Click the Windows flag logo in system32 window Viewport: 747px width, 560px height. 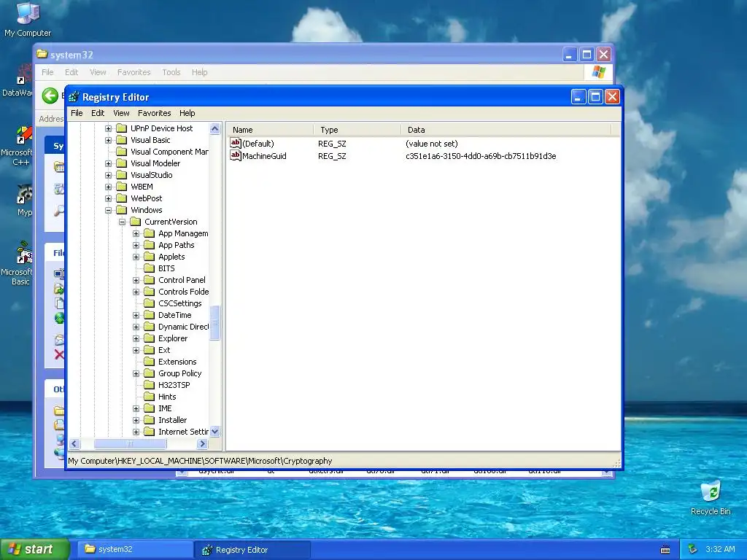coord(598,72)
